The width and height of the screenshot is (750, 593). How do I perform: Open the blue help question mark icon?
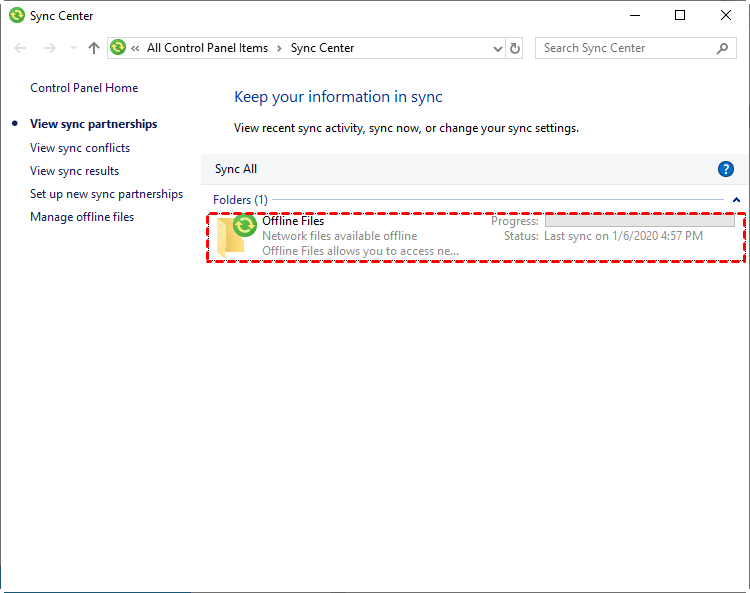726,169
